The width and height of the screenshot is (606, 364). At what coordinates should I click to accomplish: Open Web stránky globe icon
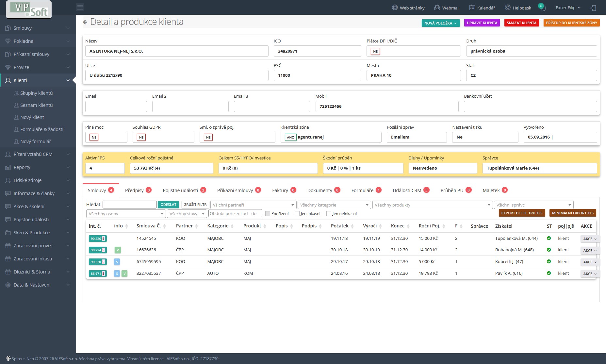395,8
